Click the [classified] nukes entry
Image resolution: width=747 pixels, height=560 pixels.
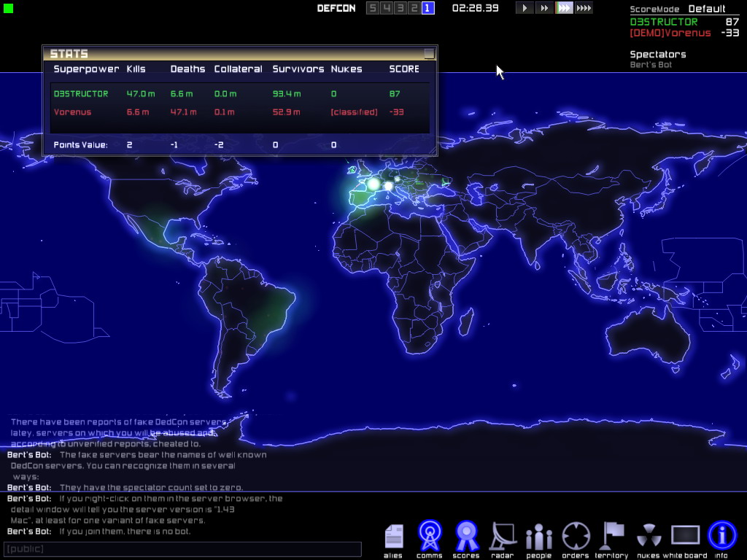pos(354,112)
